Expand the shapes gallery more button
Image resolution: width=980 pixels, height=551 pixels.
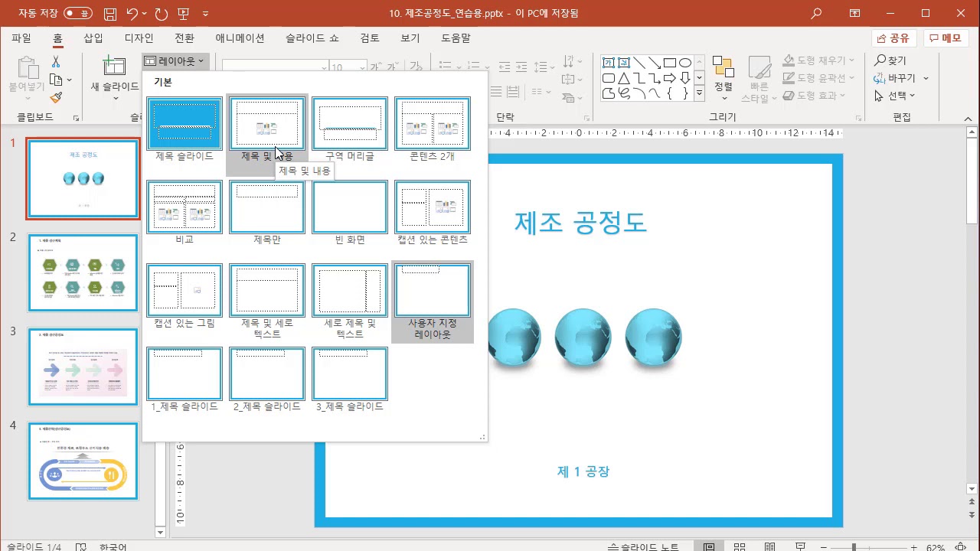point(699,93)
